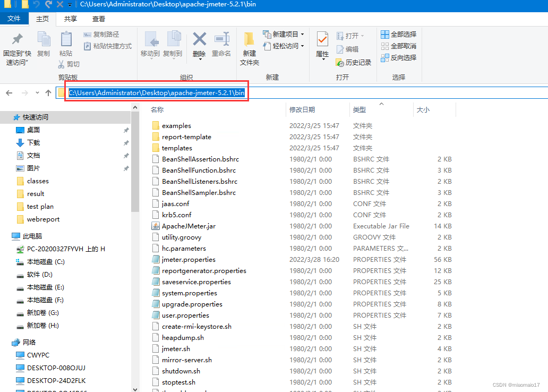Click the Rename icon
Viewport: 548px width, 392px height.
tap(221, 39)
